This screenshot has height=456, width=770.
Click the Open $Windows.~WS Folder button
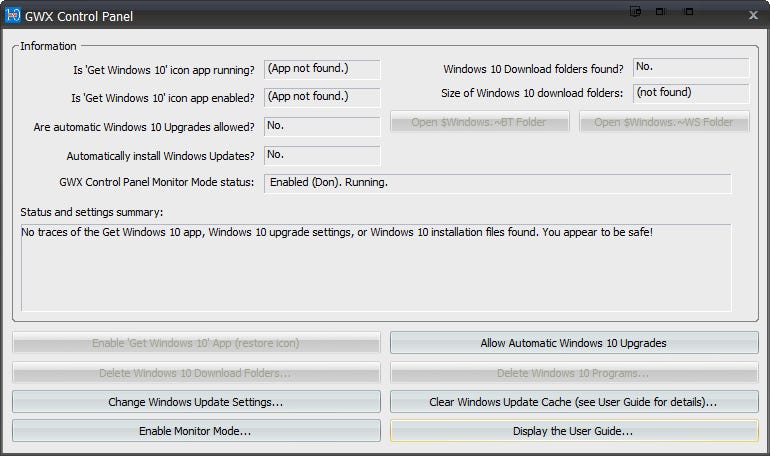(664, 122)
